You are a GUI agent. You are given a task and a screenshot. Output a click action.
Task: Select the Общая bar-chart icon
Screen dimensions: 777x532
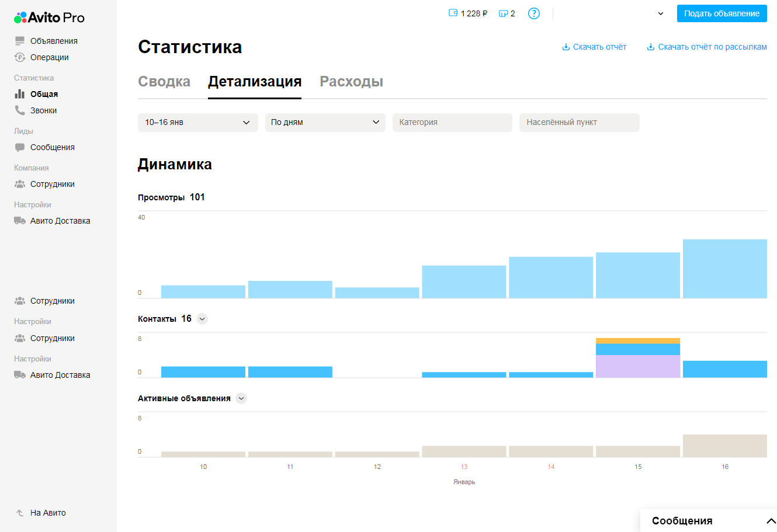[20, 93]
